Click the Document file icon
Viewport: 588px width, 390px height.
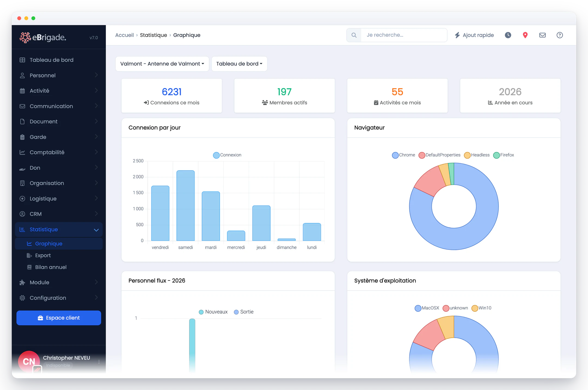pyautogui.click(x=22, y=122)
